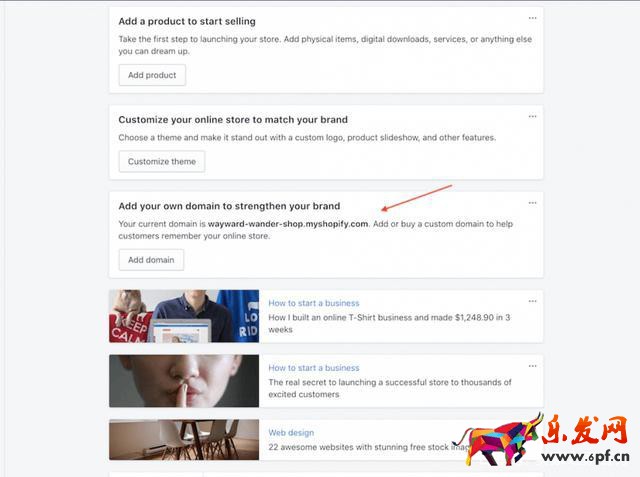
Task: Click the Add product button
Action: tap(152, 75)
